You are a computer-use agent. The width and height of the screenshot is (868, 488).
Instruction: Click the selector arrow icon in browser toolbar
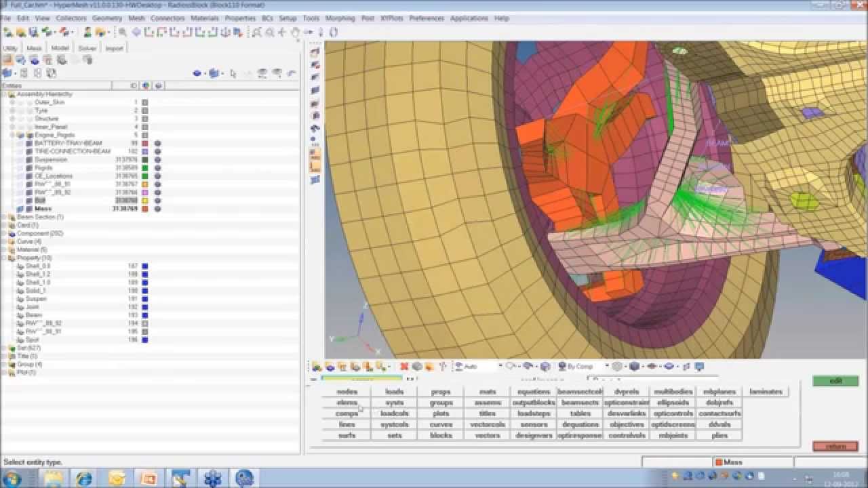(233, 73)
